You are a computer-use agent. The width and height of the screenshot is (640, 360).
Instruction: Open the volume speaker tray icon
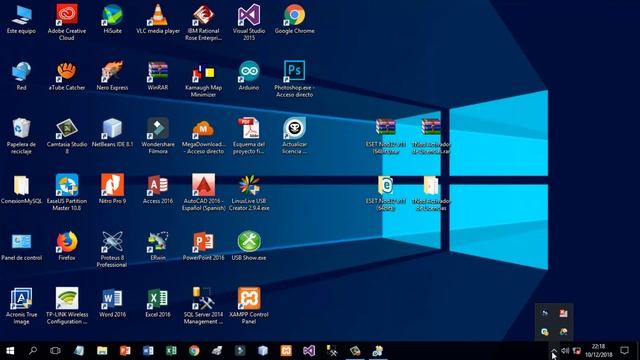point(565,351)
